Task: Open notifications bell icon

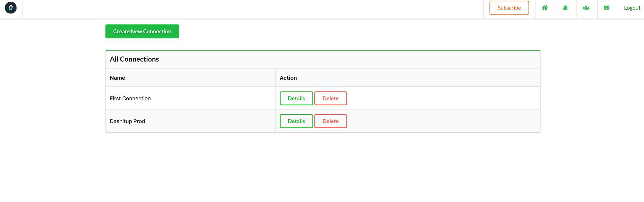Action: pyautogui.click(x=565, y=8)
